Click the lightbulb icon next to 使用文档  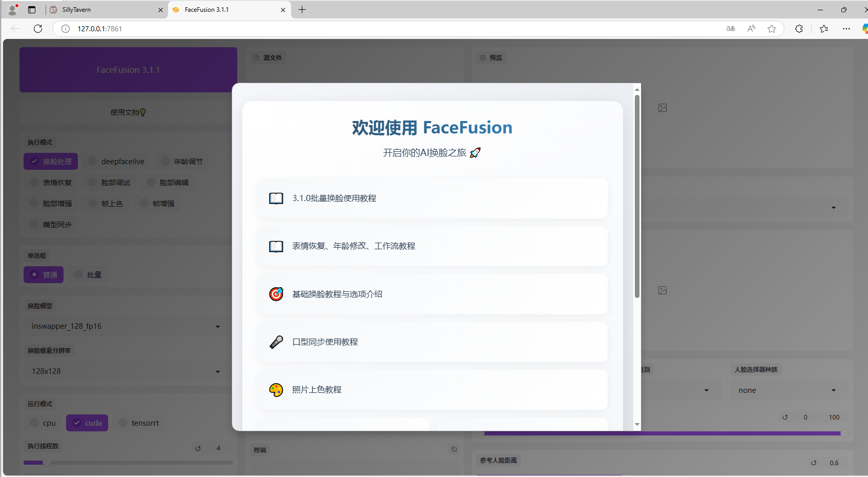(144, 112)
